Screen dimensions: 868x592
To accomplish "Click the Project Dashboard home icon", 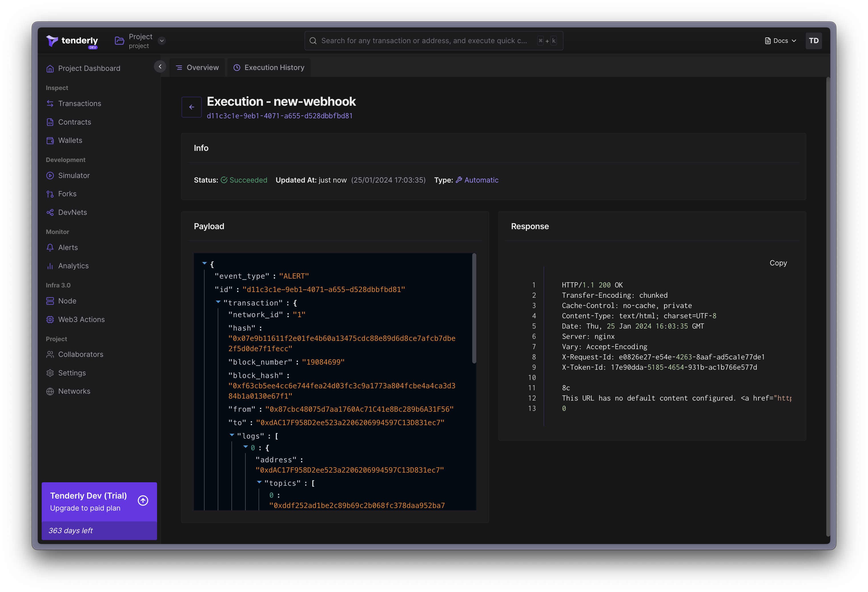I will tap(50, 68).
